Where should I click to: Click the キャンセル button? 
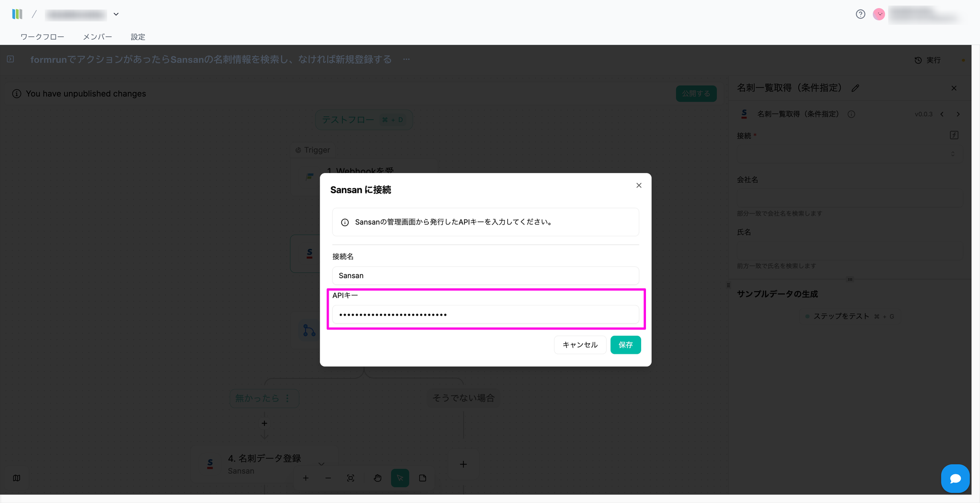coord(580,345)
